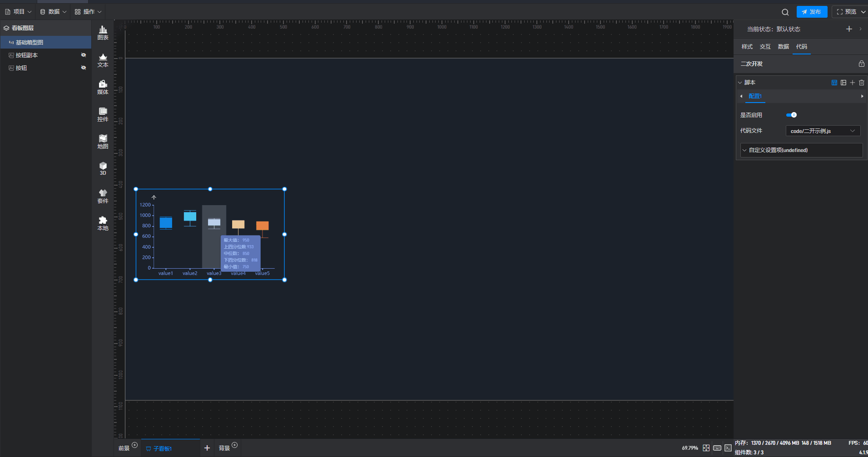This screenshot has height=457, width=868.
Task: Open the 操作 operations dropdown menu
Action: pos(88,12)
